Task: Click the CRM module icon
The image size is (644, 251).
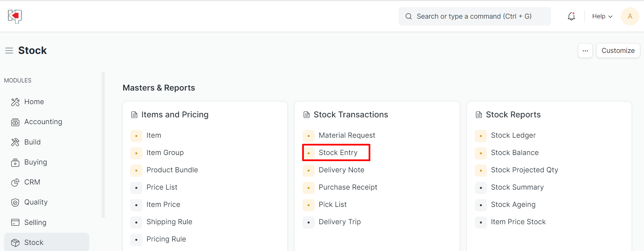Action: click(15, 182)
